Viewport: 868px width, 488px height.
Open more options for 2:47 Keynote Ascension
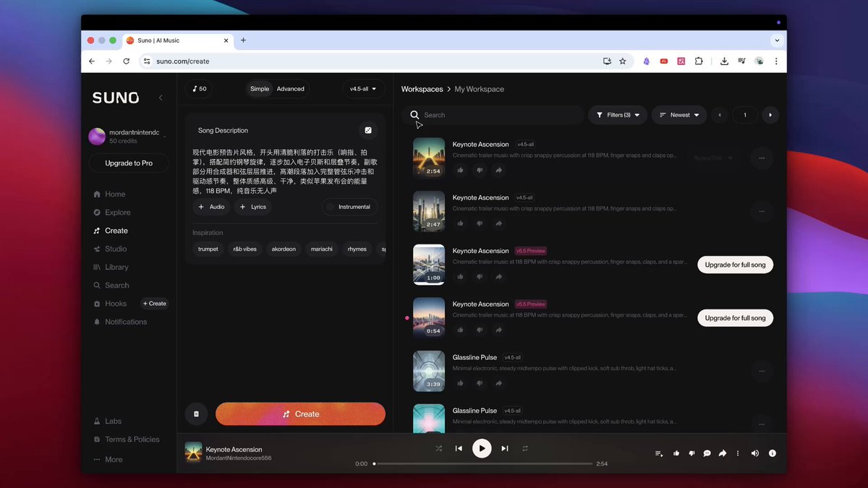(x=762, y=211)
